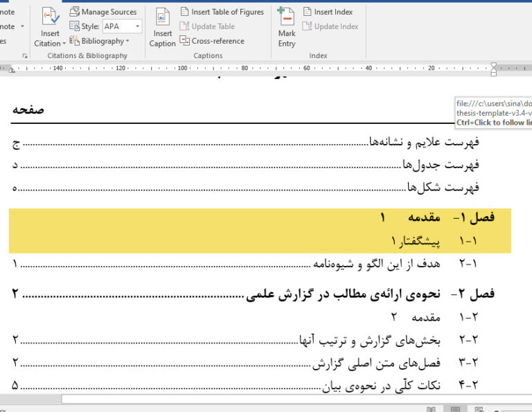The width and height of the screenshot is (532, 412).
Task: Switch to Web Layout view
Action: [479, 409]
